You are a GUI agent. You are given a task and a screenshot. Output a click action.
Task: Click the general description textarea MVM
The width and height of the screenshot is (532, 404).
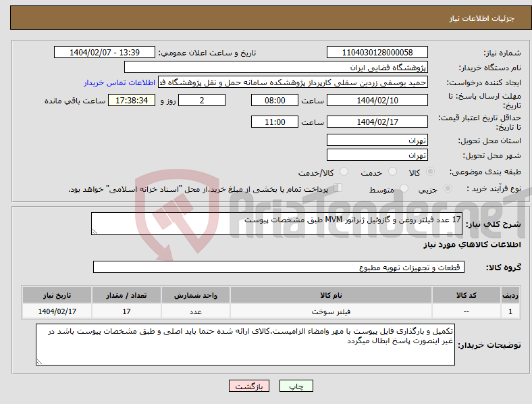tap(277, 224)
